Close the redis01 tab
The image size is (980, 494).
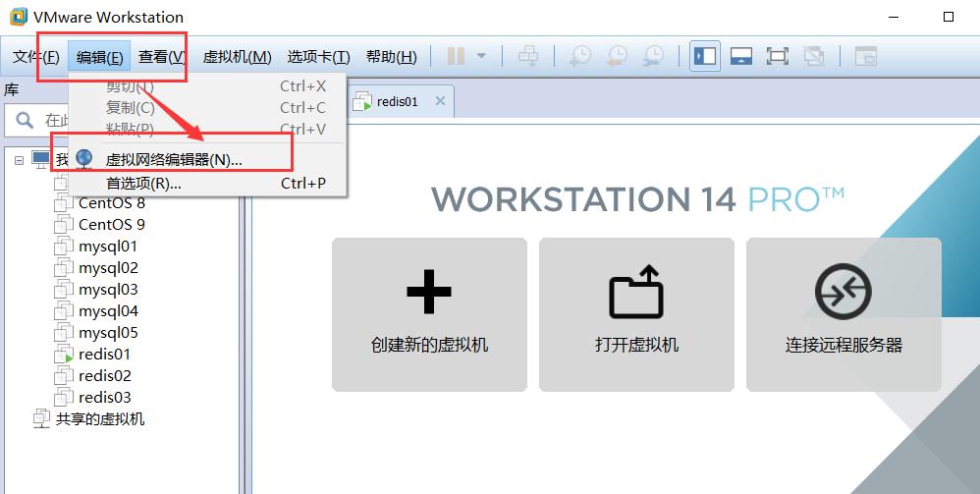[x=440, y=101]
